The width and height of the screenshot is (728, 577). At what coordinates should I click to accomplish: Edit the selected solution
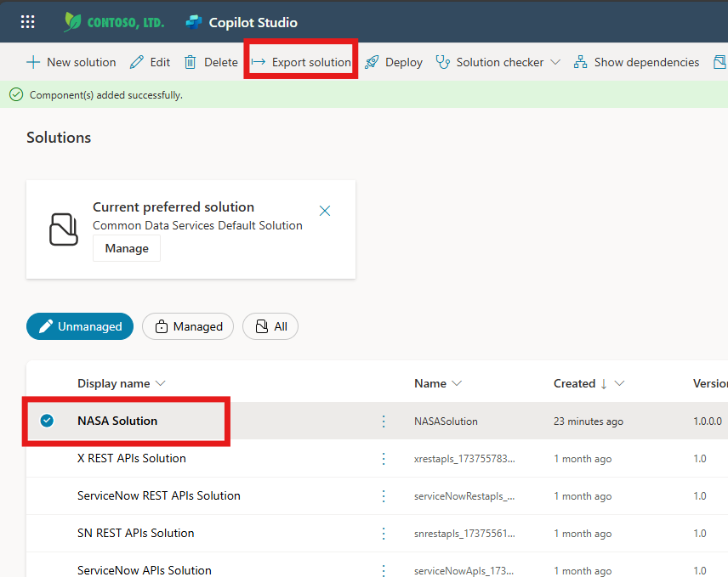click(150, 62)
